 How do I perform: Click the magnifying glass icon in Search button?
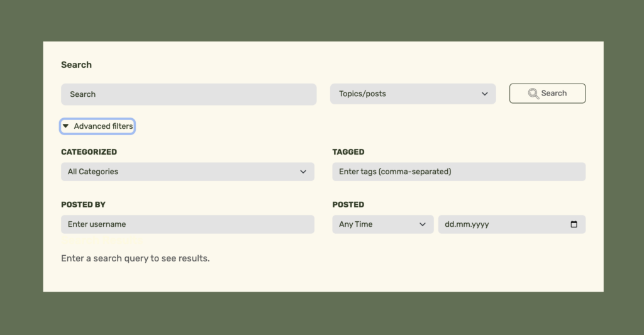pyautogui.click(x=533, y=94)
